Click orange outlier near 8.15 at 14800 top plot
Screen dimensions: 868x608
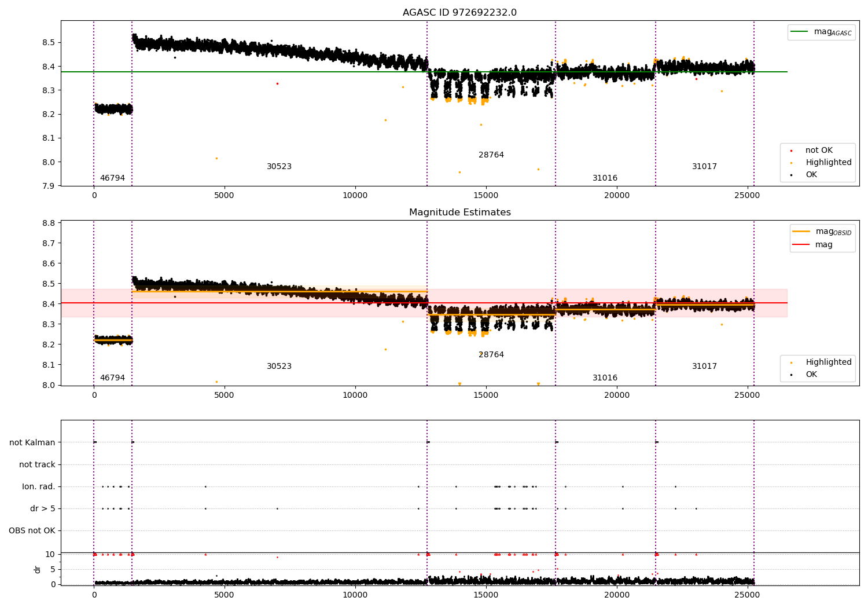coord(480,125)
